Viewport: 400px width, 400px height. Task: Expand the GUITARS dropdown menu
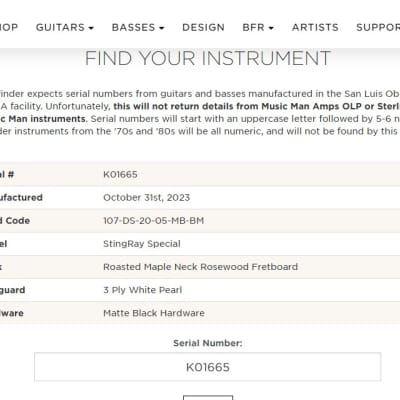[x=65, y=27]
